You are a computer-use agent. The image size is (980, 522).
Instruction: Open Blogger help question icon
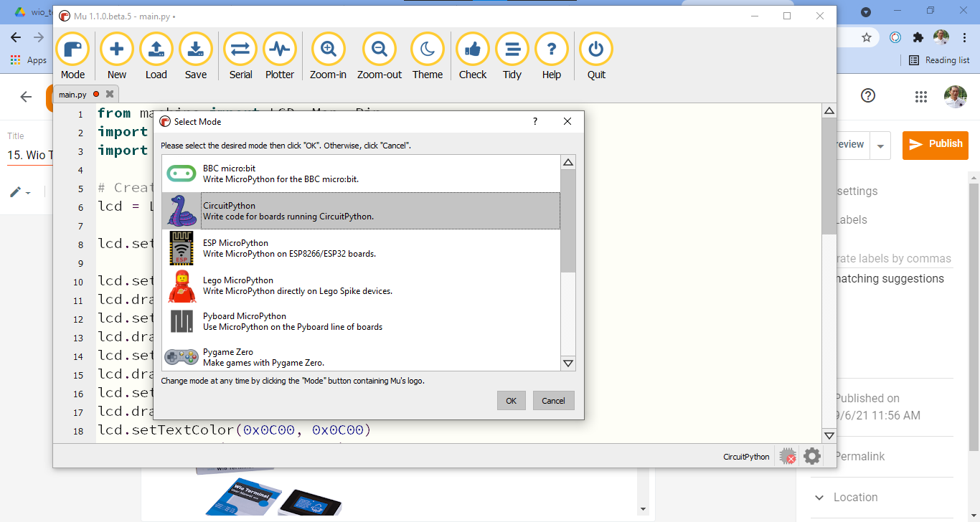click(x=868, y=96)
